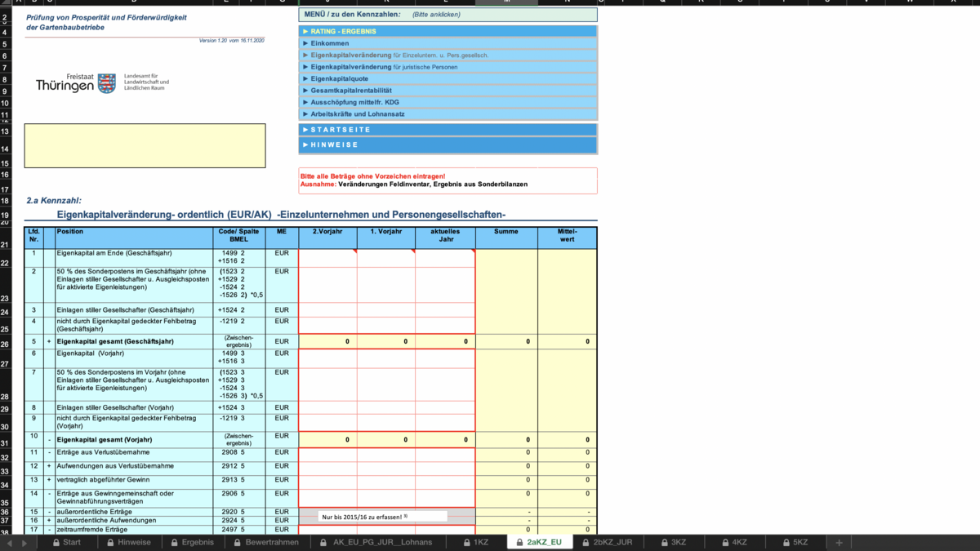Screen dimensions: 980x551
Task: Click the '2.a Kennzahl:' heading
Action: (x=54, y=200)
